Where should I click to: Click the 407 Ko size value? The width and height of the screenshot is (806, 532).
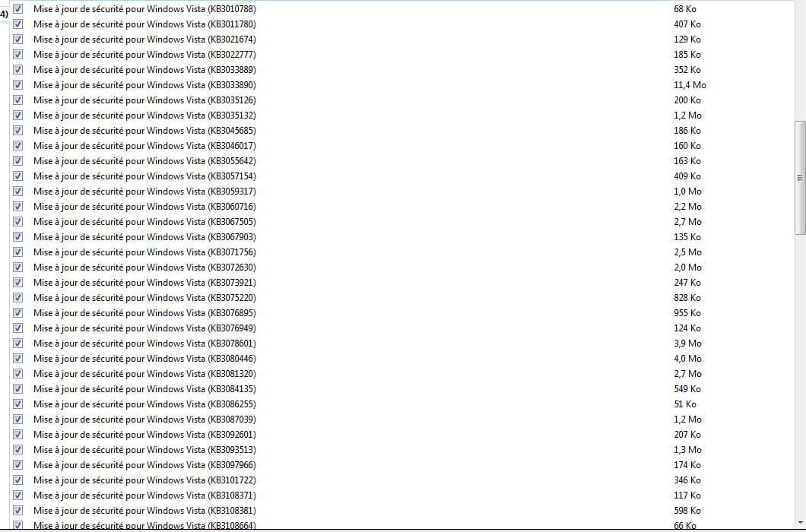click(x=687, y=24)
